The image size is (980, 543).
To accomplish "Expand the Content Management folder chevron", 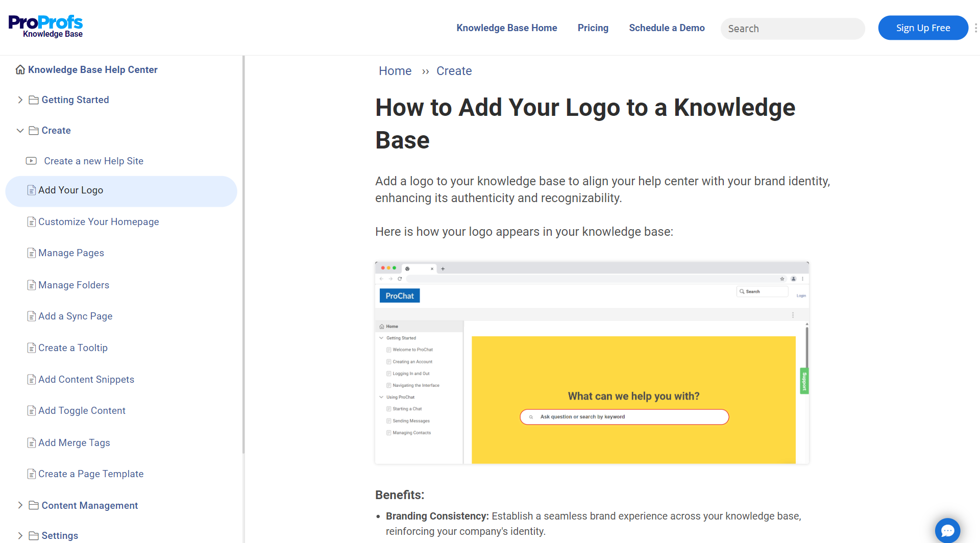I will coord(20,505).
